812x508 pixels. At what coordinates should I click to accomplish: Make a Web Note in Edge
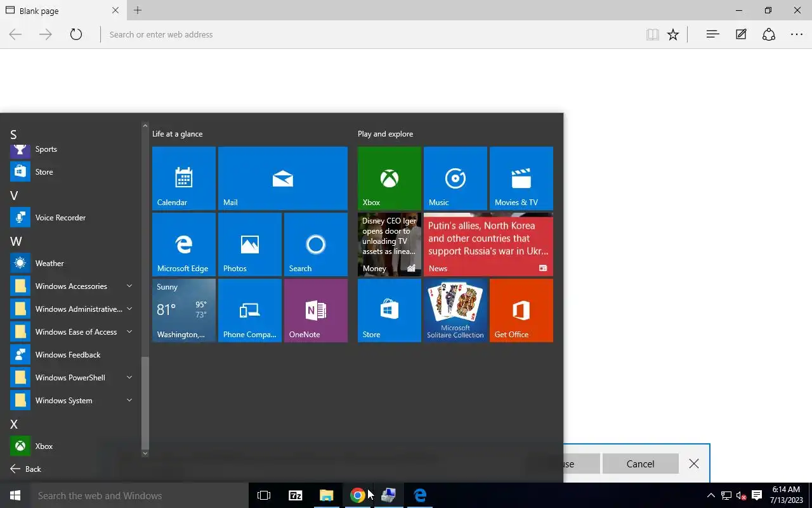click(x=741, y=35)
